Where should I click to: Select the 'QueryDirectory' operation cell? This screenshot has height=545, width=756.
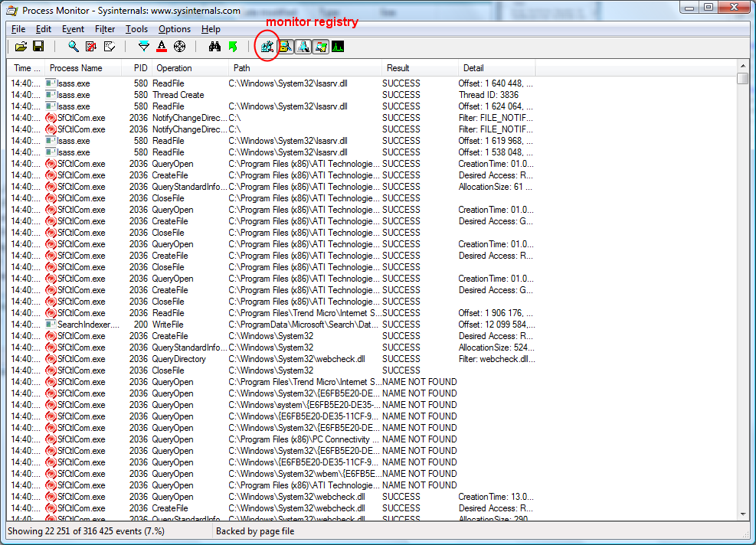pos(178,359)
